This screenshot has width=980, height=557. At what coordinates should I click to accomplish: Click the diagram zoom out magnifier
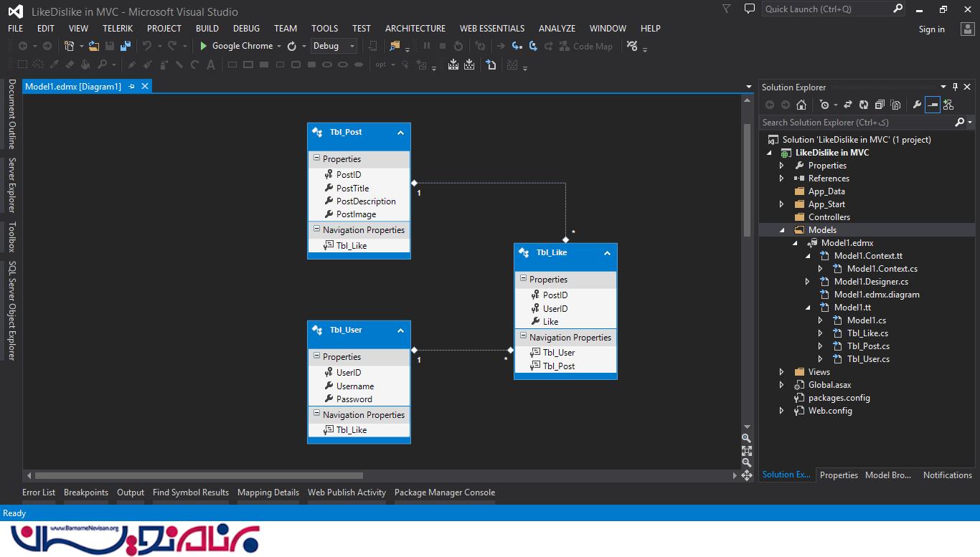point(747,463)
